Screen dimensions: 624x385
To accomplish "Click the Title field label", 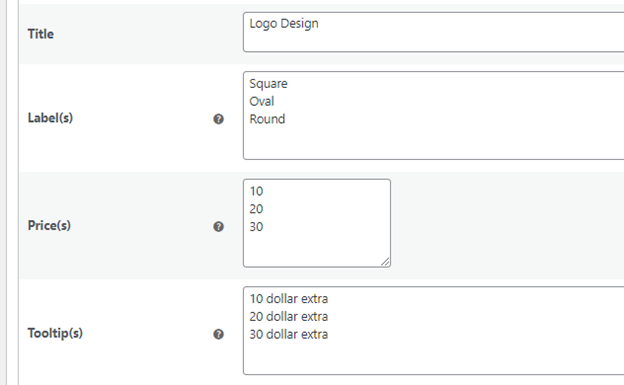I will point(41,34).
